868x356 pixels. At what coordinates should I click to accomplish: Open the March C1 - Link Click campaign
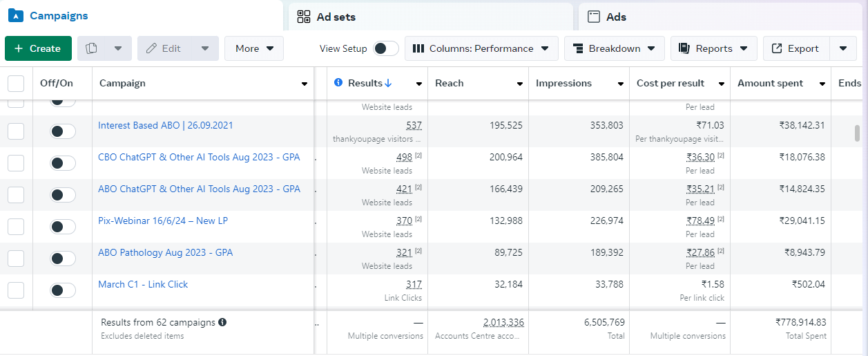pyautogui.click(x=143, y=284)
